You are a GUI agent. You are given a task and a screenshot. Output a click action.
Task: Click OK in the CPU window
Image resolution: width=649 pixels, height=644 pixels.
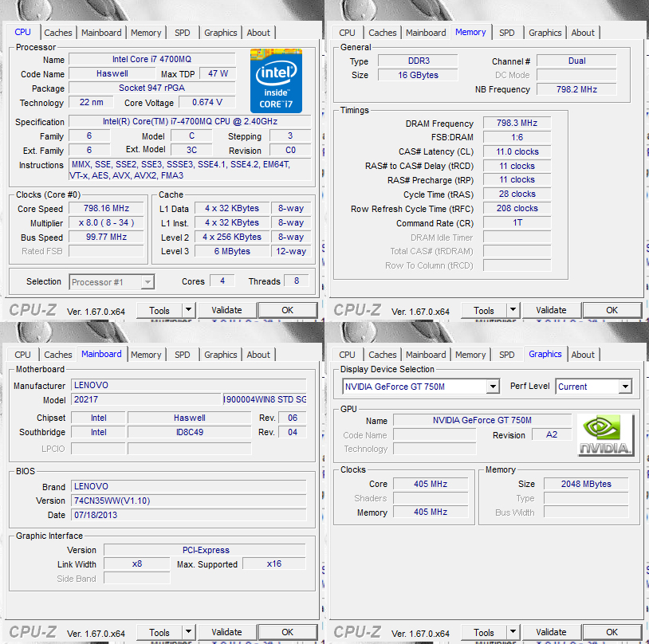click(x=287, y=310)
